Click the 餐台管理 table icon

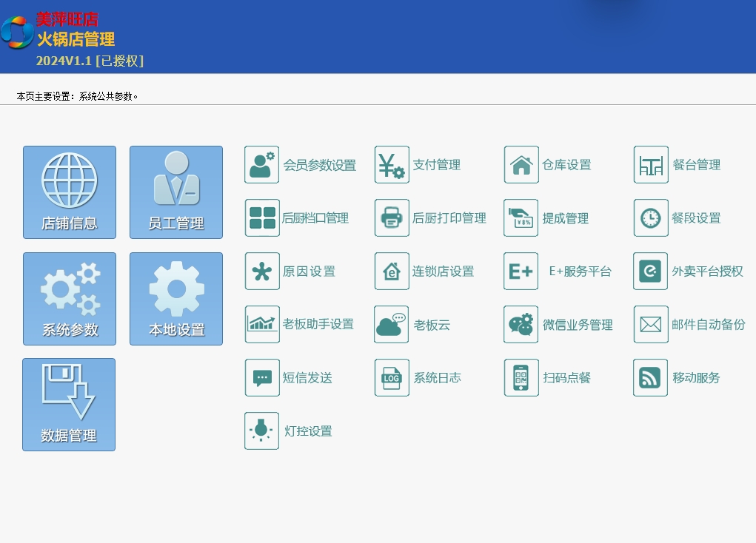tap(651, 165)
